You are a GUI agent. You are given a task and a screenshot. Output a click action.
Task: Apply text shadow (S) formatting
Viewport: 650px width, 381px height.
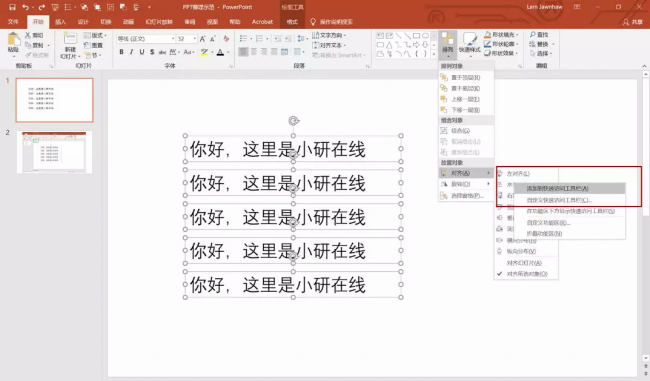pyautogui.click(x=152, y=52)
